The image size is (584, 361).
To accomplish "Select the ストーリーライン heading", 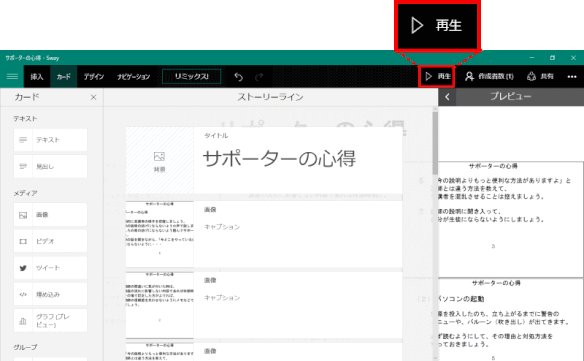I will pos(270,97).
